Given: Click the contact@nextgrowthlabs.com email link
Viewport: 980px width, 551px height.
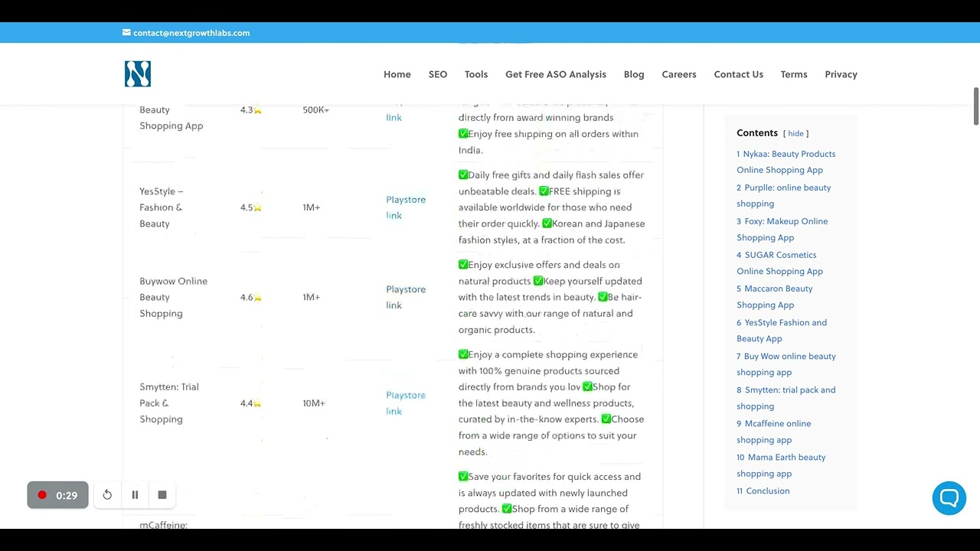Looking at the screenshot, I should click(x=191, y=33).
